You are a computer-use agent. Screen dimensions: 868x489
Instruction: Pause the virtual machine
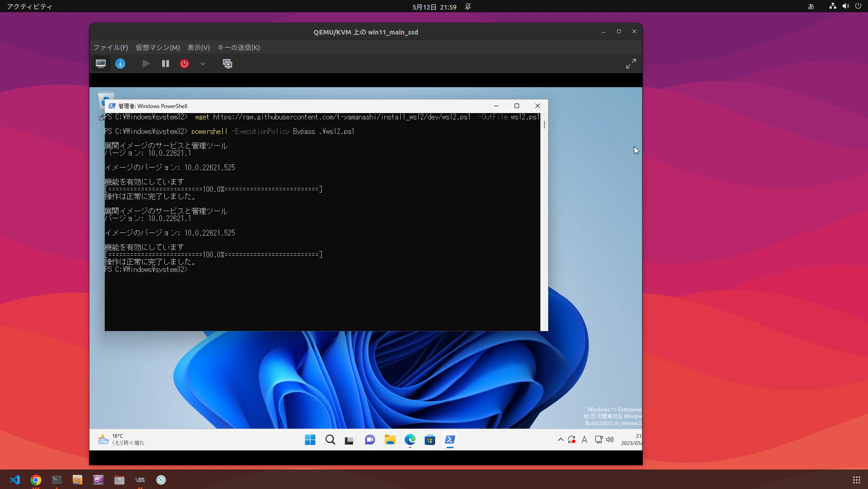(166, 64)
